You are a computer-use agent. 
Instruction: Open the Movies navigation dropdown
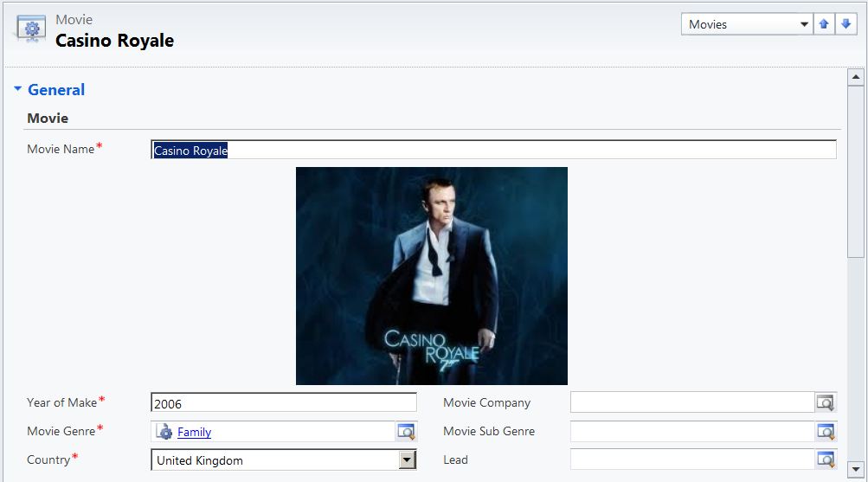(747, 24)
